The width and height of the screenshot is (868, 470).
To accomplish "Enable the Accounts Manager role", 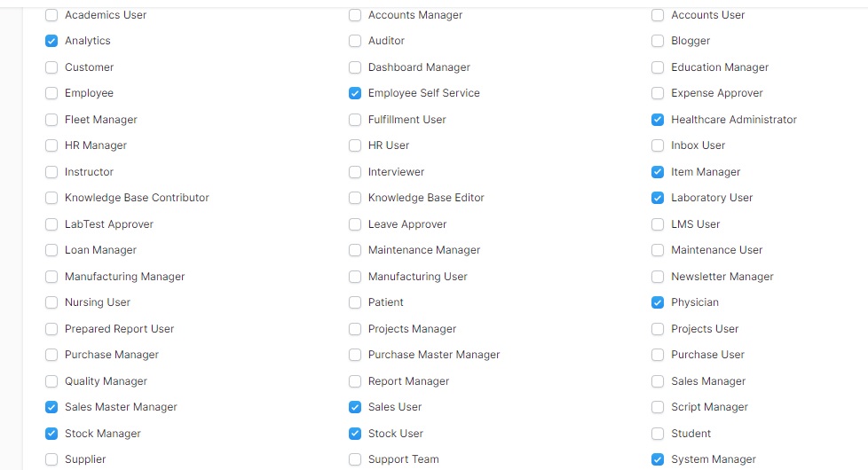I will [355, 15].
